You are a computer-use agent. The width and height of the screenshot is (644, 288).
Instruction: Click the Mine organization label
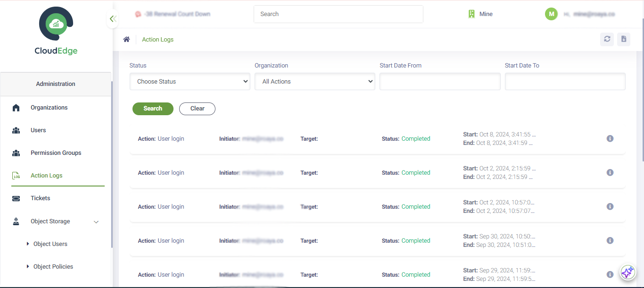pyautogui.click(x=486, y=14)
